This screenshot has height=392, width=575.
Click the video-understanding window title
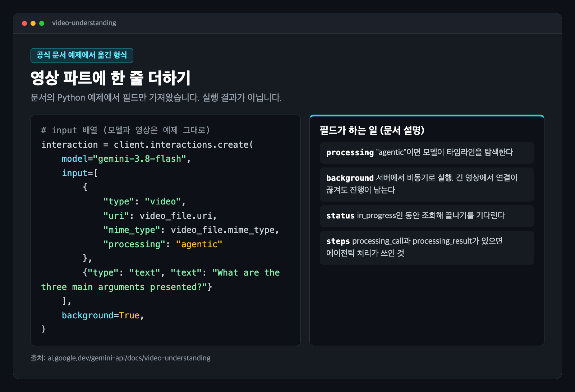click(84, 23)
